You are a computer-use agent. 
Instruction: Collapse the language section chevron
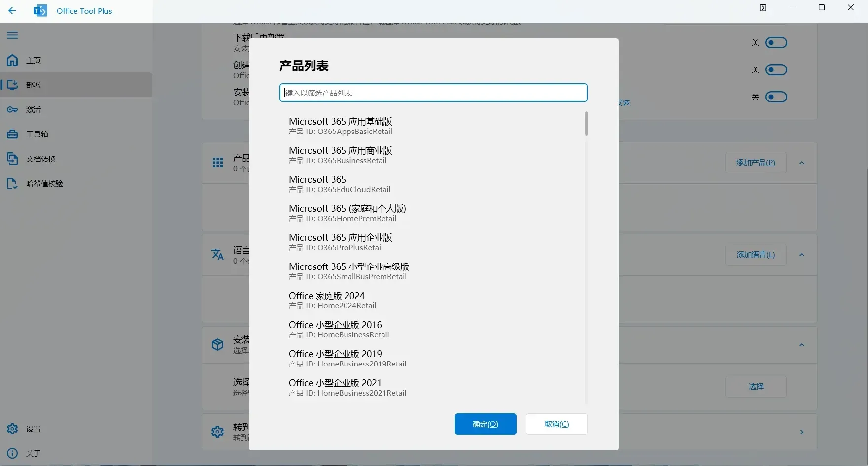(x=802, y=255)
